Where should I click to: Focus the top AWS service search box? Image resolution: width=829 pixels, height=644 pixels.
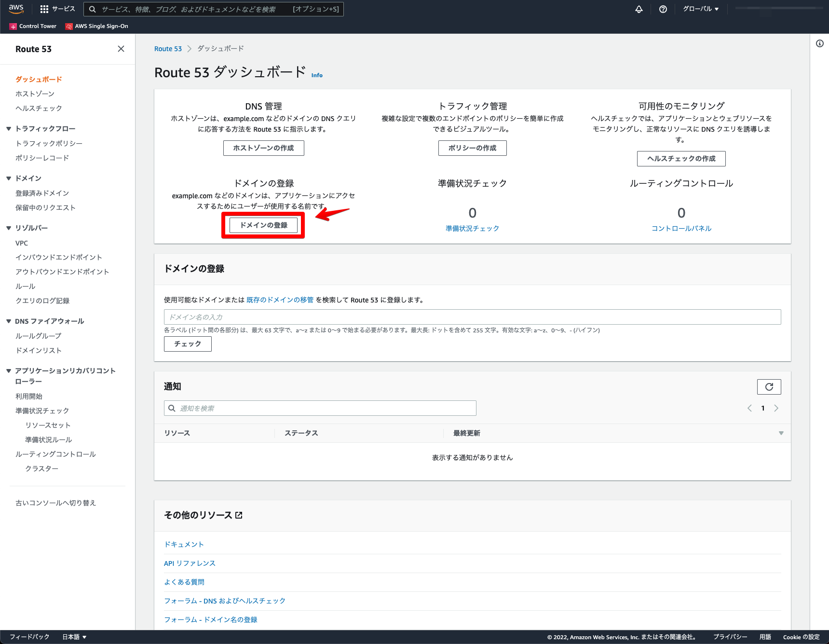(x=214, y=9)
